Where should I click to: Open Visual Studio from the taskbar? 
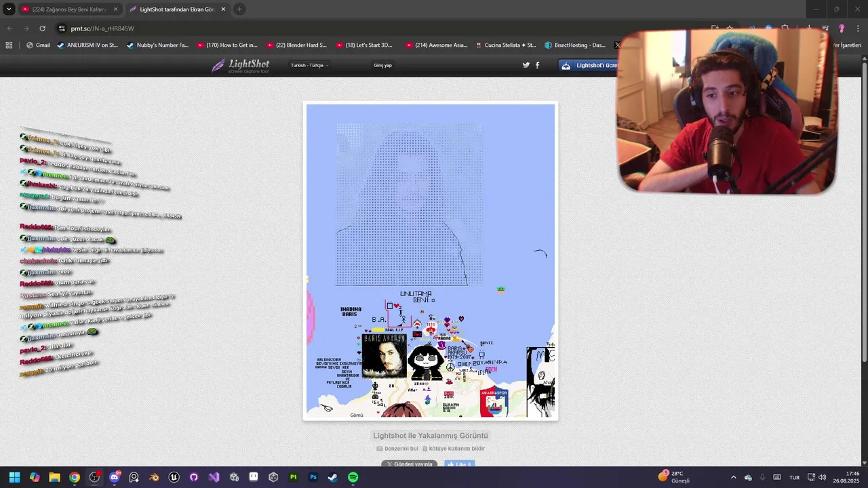click(x=214, y=477)
